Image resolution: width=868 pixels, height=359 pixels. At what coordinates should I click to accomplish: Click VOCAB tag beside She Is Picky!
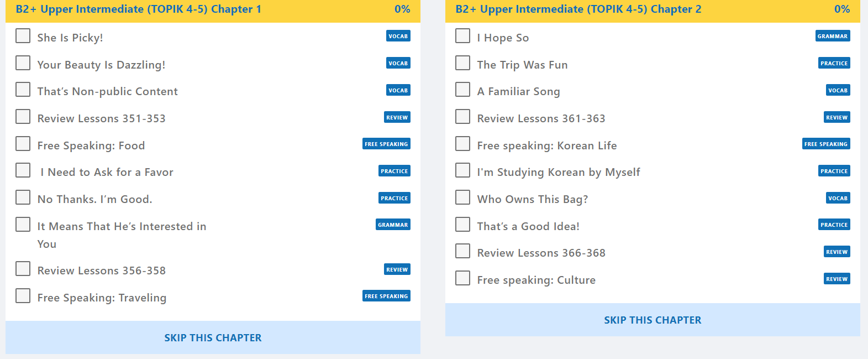point(398,36)
